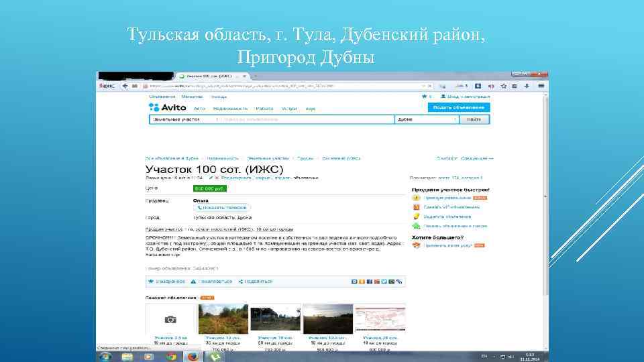The image size is (644, 362).
Task: Open file explorer from the taskbar
Action: pos(127,356)
